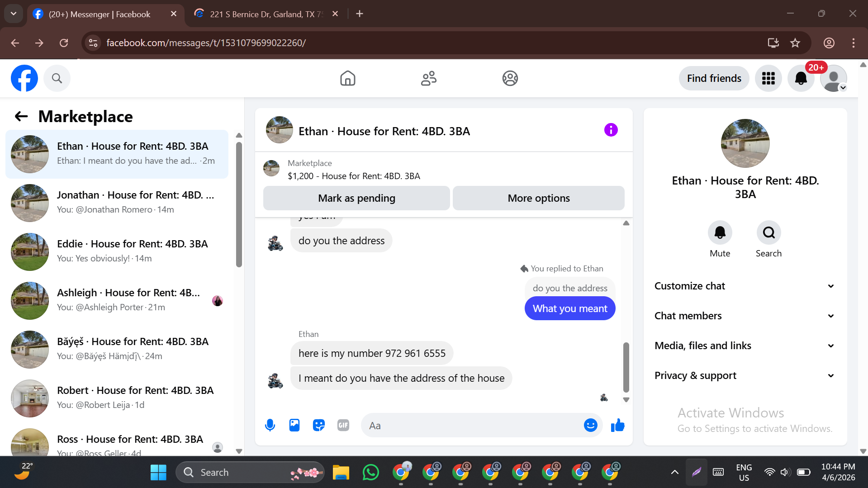Open File Explorer from taskbar
The width and height of the screenshot is (868, 488).
point(341,472)
